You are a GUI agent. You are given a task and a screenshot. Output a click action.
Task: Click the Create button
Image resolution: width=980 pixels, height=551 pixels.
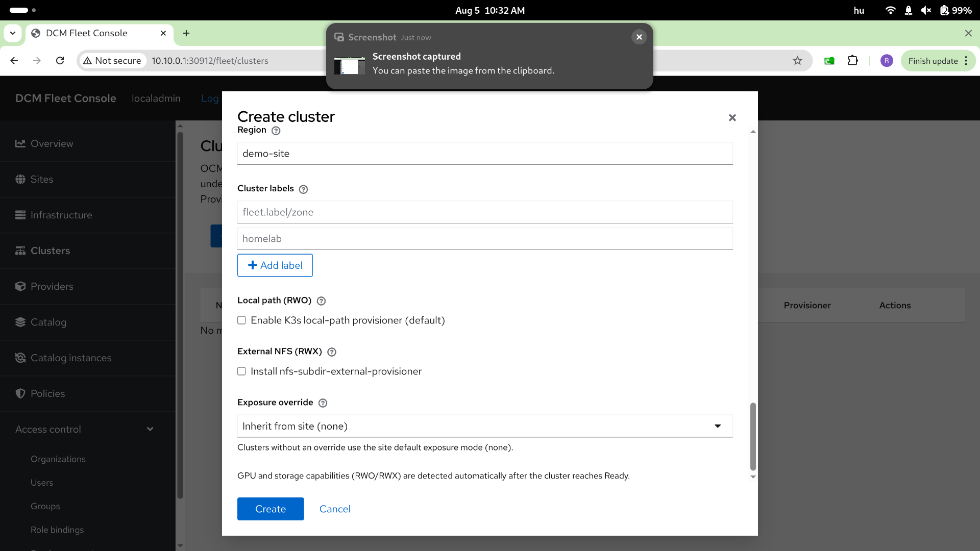pos(271,509)
